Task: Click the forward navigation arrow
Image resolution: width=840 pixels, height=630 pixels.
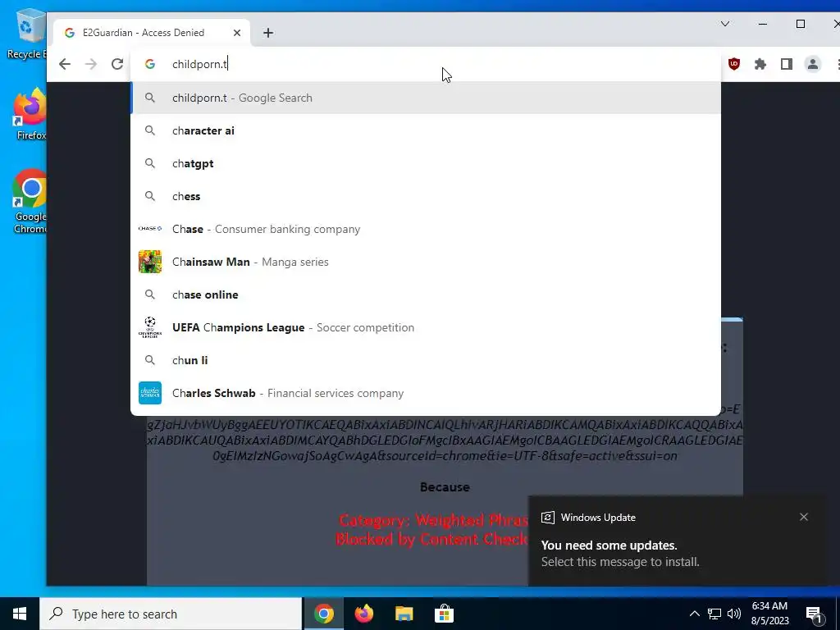Action: point(91,64)
